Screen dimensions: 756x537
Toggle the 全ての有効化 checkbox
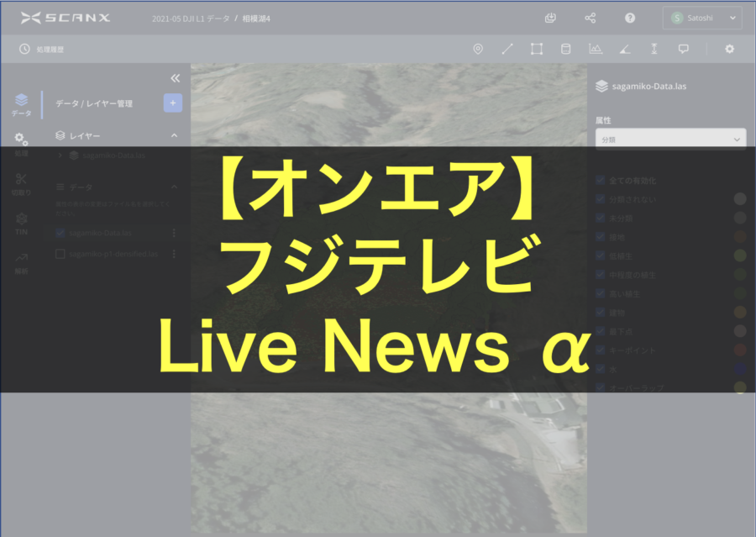pyautogui.click(x=600, y=180)
